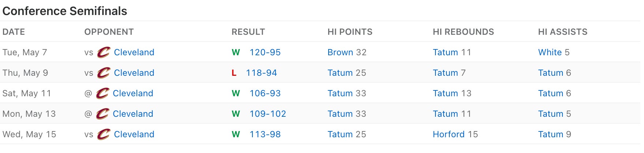Open Horford's player link under rebounds
This screenshot has height=153, width=644.
[x=449, y=134]
